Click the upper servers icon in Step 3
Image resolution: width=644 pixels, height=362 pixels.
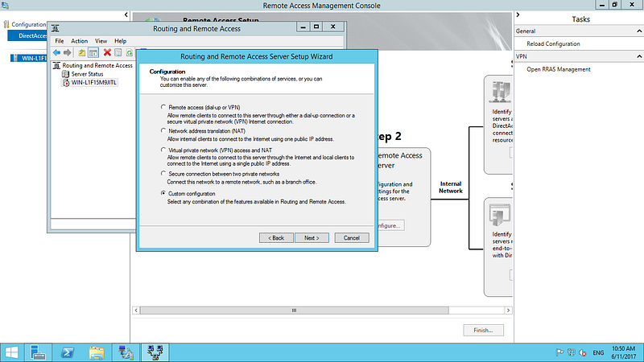tap(501, 92)
